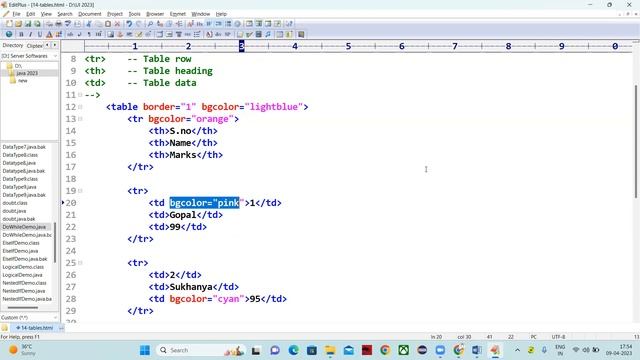Click the font color A icon
The image size is (640, 360).
click(x=49, y=35)
